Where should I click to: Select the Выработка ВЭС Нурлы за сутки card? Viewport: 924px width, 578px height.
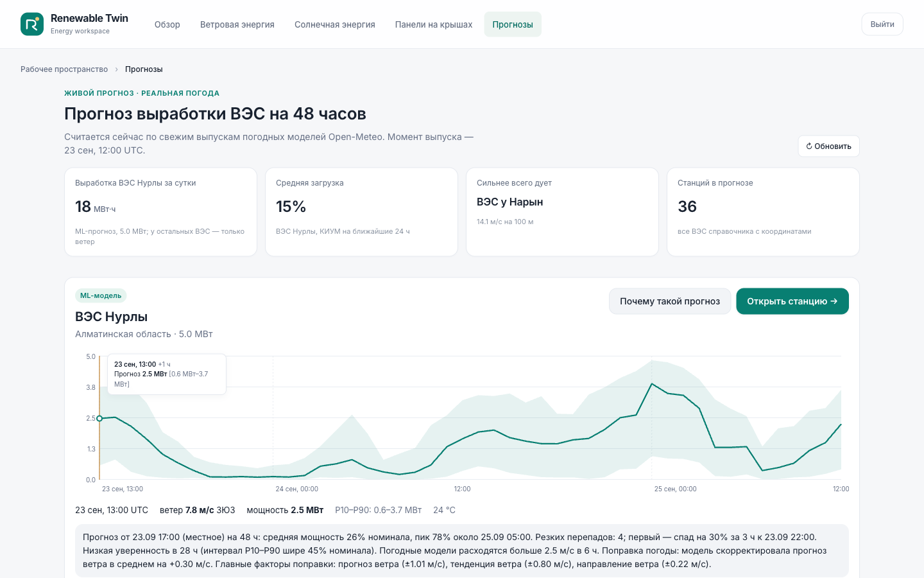pos(160,212)
